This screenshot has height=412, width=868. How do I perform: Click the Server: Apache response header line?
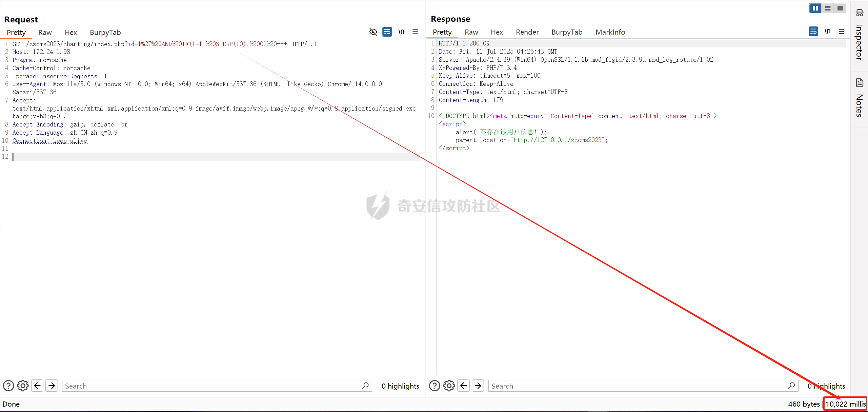pos(576,60)
